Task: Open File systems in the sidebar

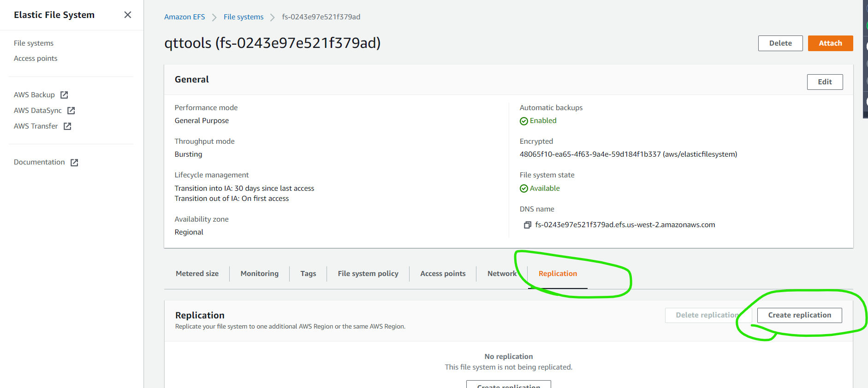Action: [x=34, y=43]
